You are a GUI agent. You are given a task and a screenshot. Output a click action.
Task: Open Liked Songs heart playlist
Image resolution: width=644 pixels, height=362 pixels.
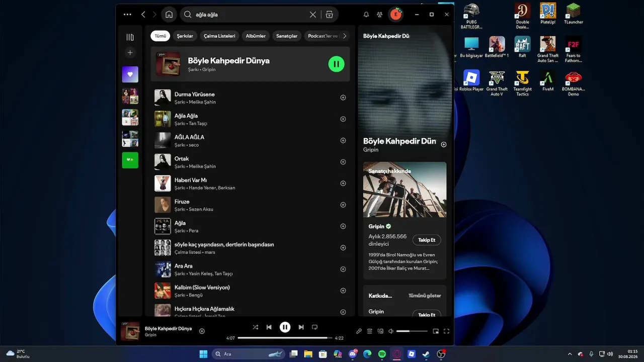click(130, 74)
